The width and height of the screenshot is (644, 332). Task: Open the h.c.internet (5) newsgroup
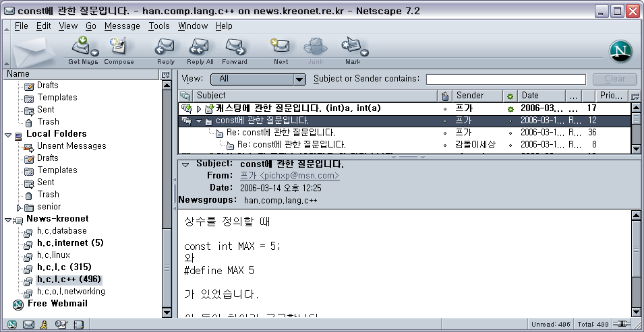coord(70,243)
